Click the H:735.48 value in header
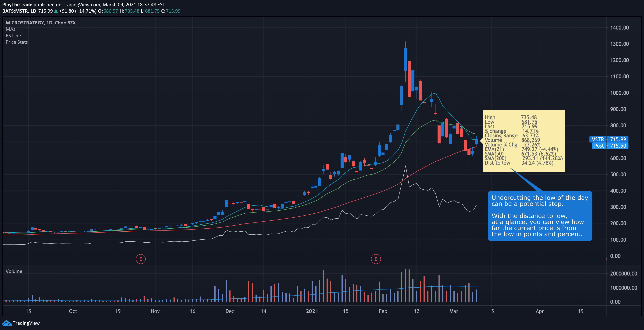 click(x=129, y=11)
